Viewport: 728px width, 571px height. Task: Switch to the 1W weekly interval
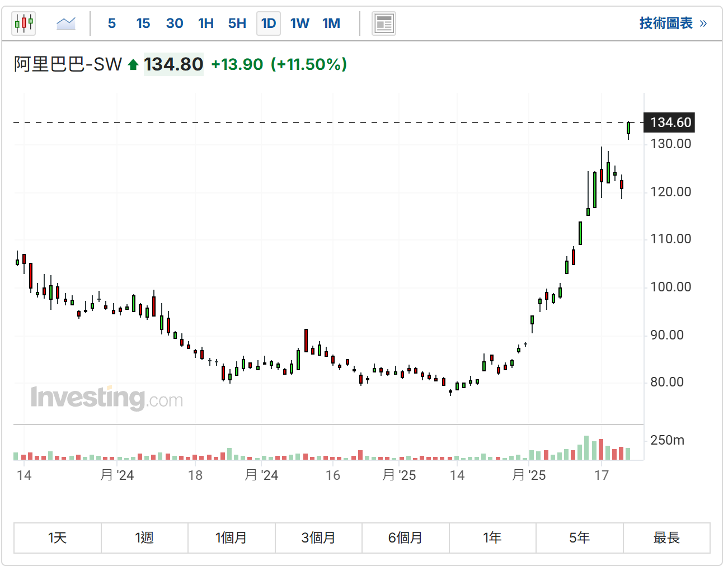[300, 23]
